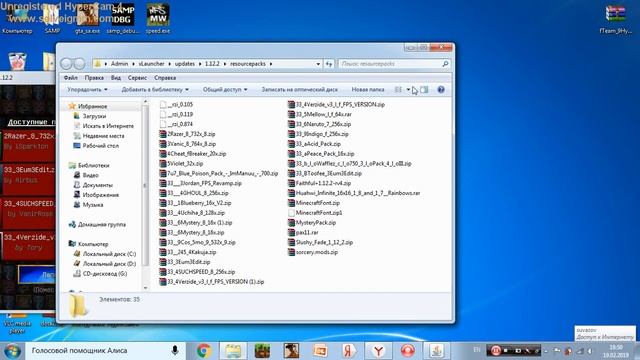The height and width of the screenshot is (360, 640).
Task: Open the Файл menu
Action: 71,78
